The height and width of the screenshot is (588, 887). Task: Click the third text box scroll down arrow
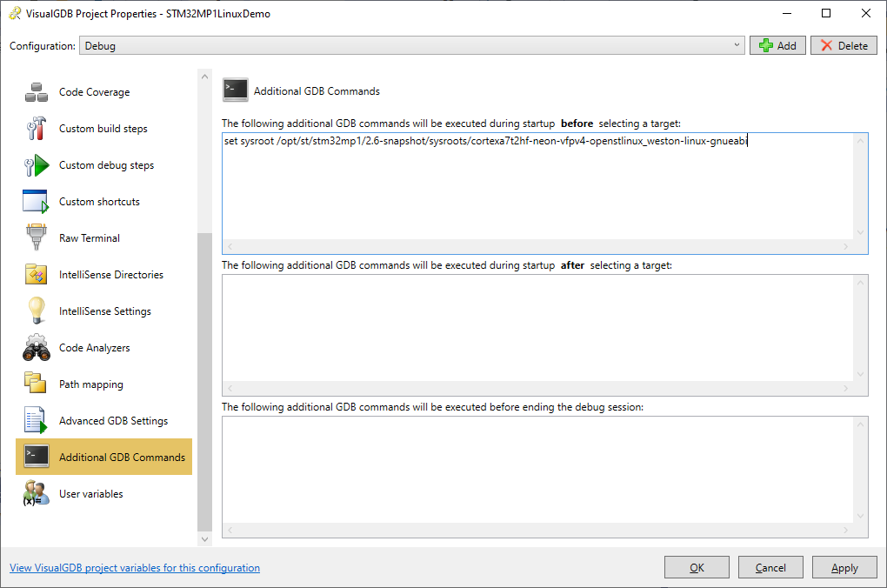tap(860, 516)
